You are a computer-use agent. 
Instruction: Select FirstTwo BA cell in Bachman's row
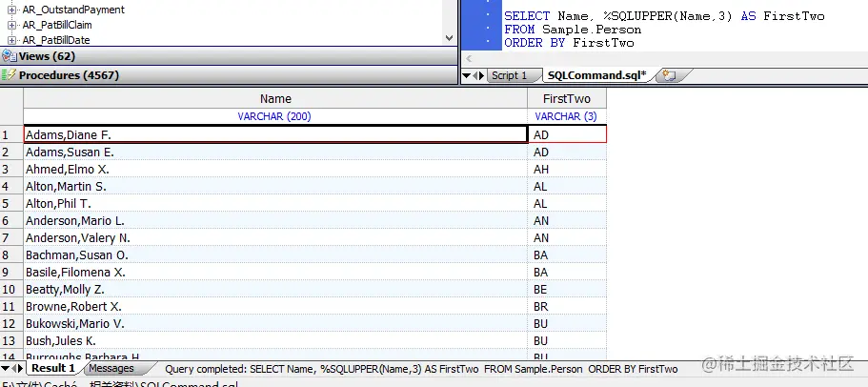point(568,255)
